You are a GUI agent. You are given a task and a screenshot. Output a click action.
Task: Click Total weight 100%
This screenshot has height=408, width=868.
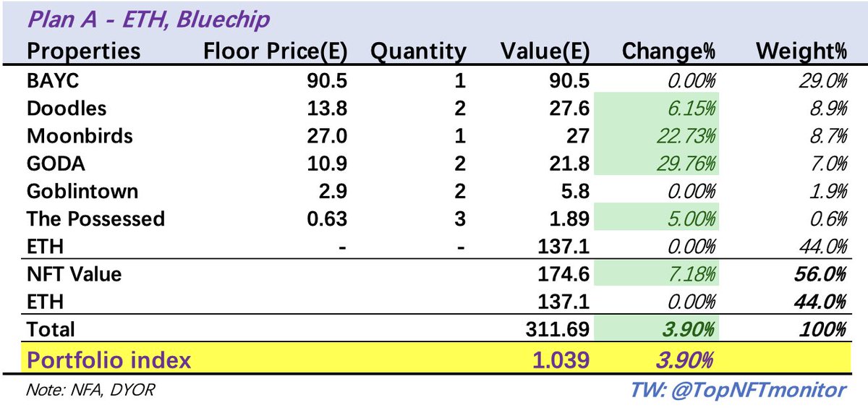[x=825, y=330]
